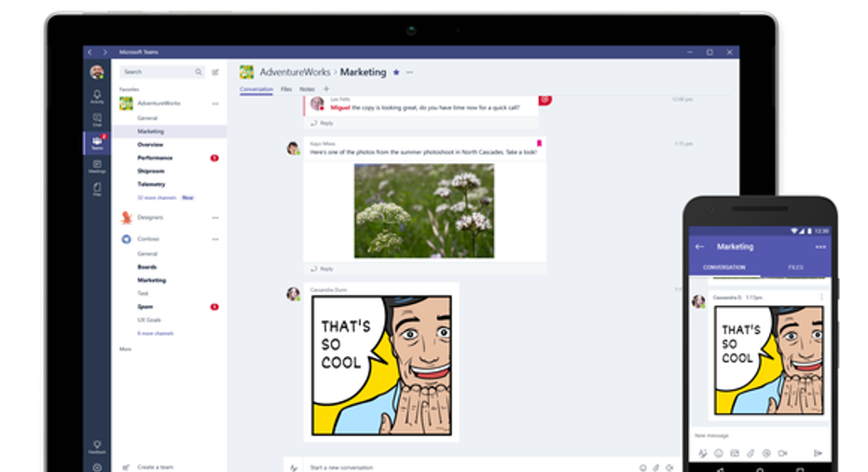Open the Chat section in the left rail
The height and width of the screenshot is (472, 868).
(x=97, y=119)
